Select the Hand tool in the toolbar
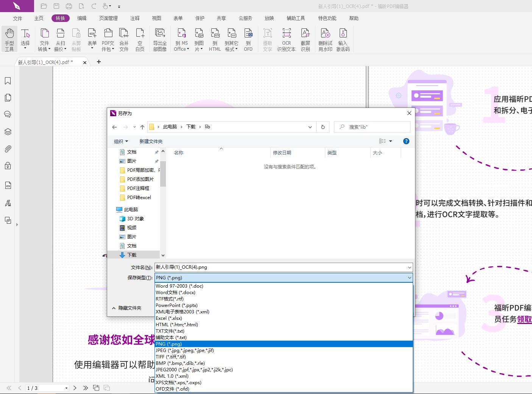Viewport: 532px width, 394px height. 9,38
